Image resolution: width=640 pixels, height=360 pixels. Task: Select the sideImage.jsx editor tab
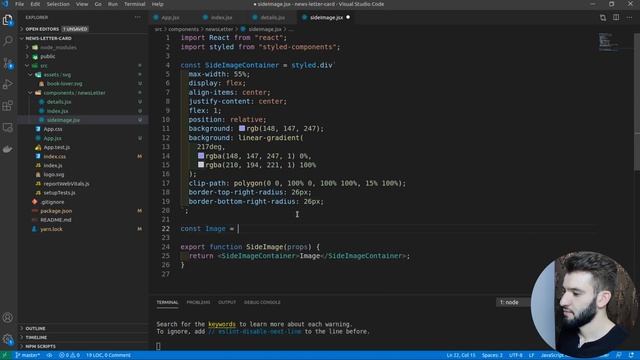(326, 18)
